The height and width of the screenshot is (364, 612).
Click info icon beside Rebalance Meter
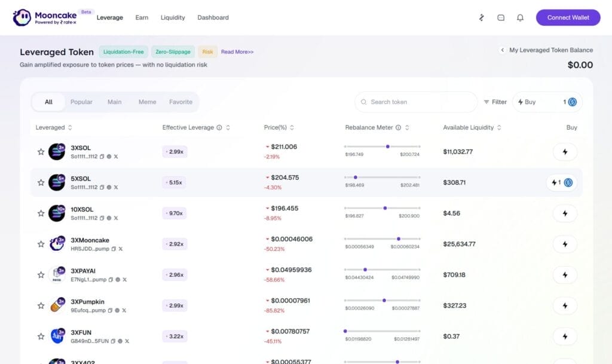click(x=398, y=127)
